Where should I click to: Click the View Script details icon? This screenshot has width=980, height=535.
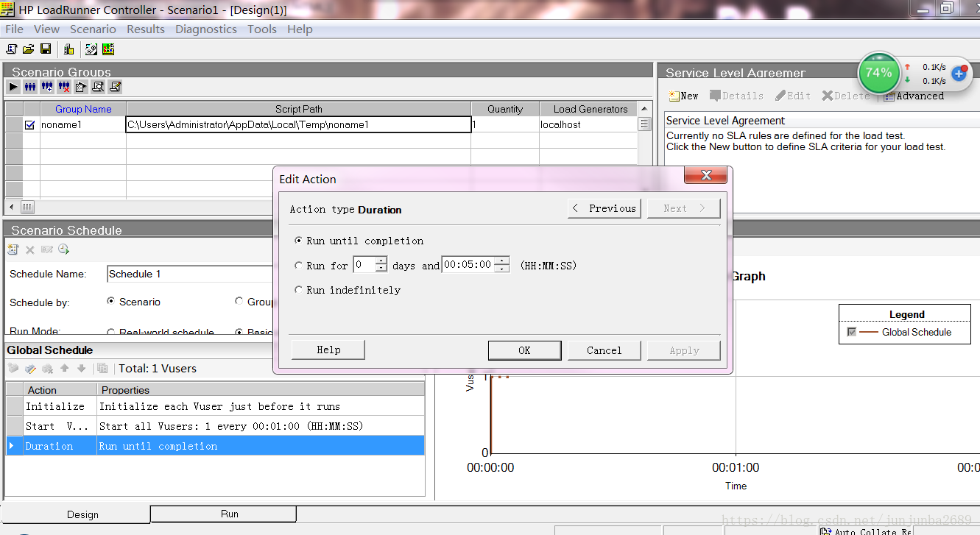(98, 87)
